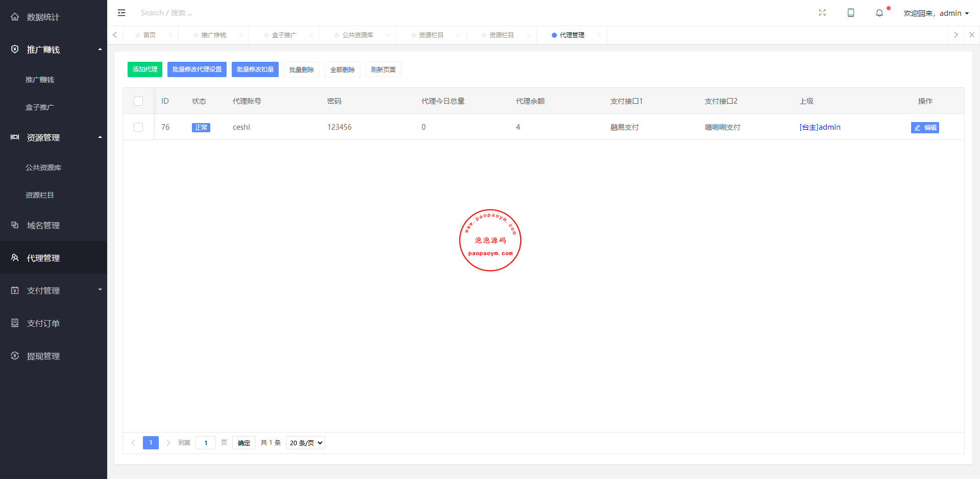Screen dimensions: 980x479
Task: Click the green 添加代理 button
Action: coord(145,69)
